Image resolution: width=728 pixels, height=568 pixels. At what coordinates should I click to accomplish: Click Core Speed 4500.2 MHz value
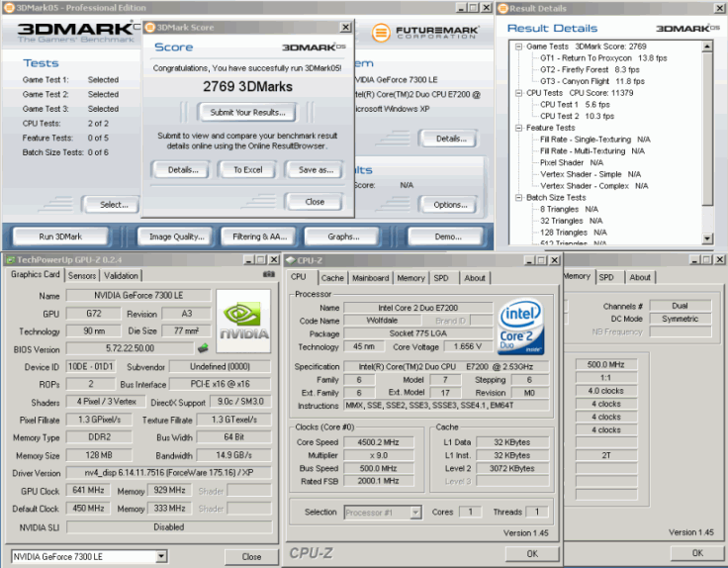379,442
